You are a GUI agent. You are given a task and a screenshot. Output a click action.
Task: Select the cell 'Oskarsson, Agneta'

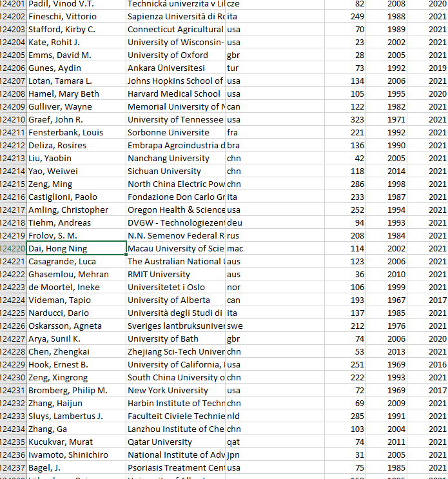76,326
